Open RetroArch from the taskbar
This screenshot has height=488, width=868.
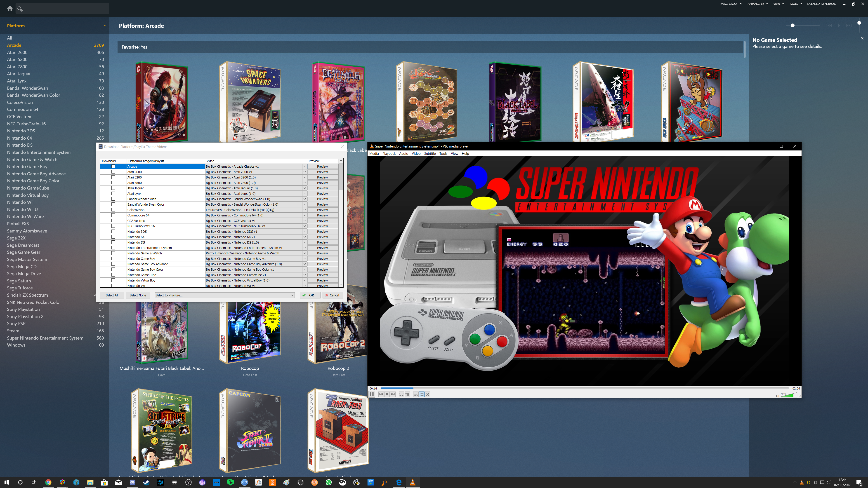pyautogui.click(x=174, y=482)
